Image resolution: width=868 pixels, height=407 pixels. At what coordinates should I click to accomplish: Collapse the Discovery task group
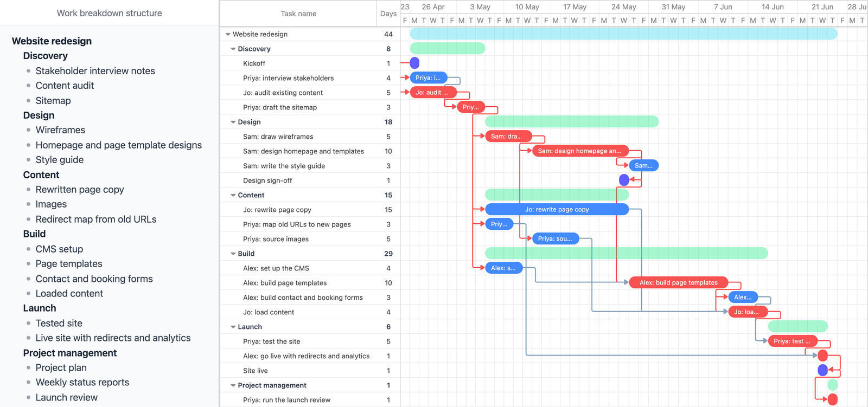pyautogui.click(x=233, y=49)
